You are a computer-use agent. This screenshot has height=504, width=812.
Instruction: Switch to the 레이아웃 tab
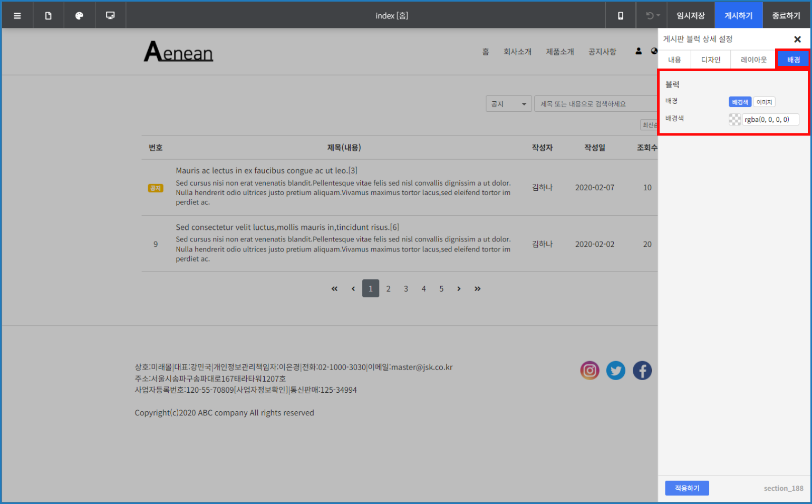pyautogui.click(x=753, y=60)
